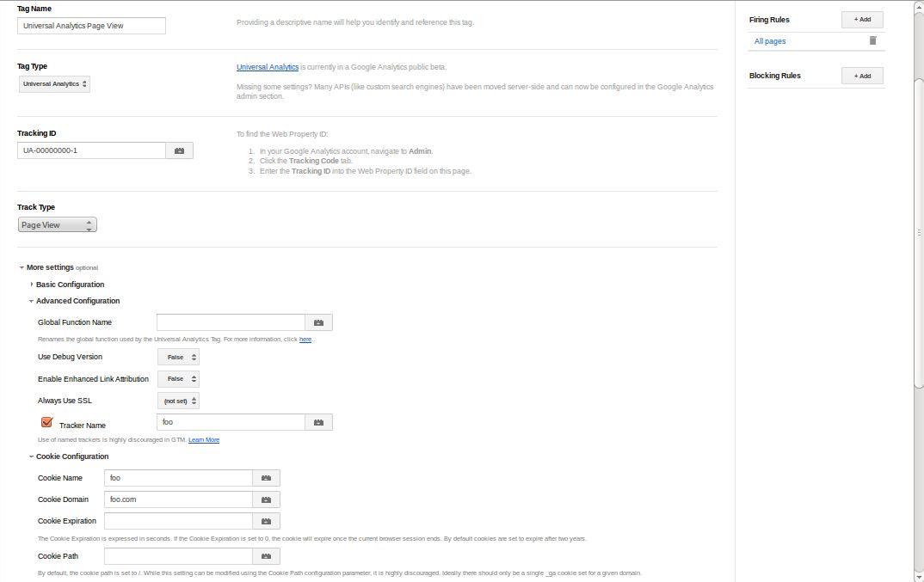The image size is (924, 582).
Task: Open macro picker beside Global Function Name
Action: click(x=319, y=323)
